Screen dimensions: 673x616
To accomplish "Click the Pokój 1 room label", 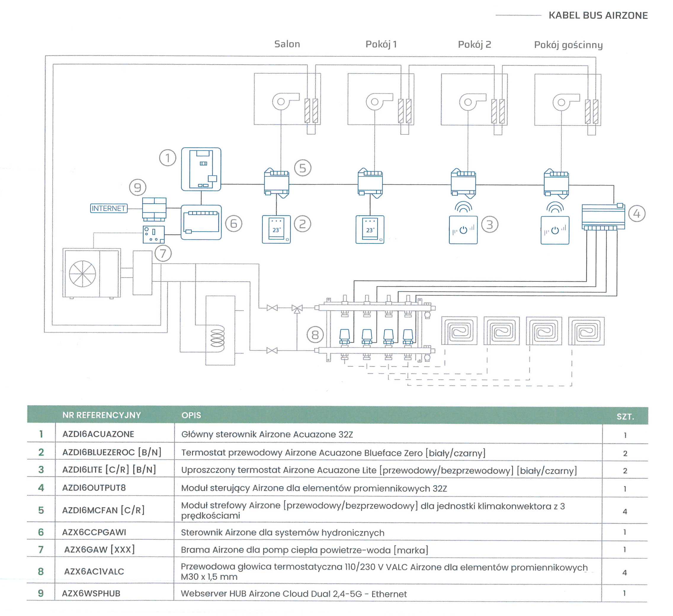I will point(381,44).
